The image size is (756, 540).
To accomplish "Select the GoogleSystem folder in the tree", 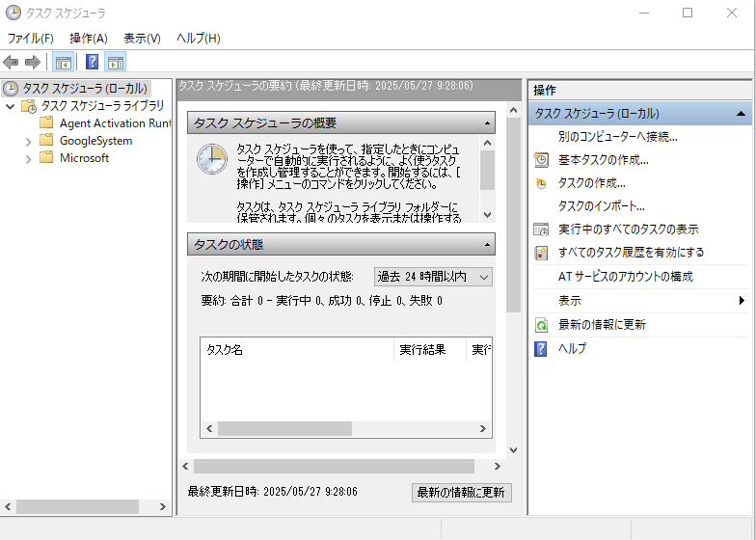I will tap(95, 141).
